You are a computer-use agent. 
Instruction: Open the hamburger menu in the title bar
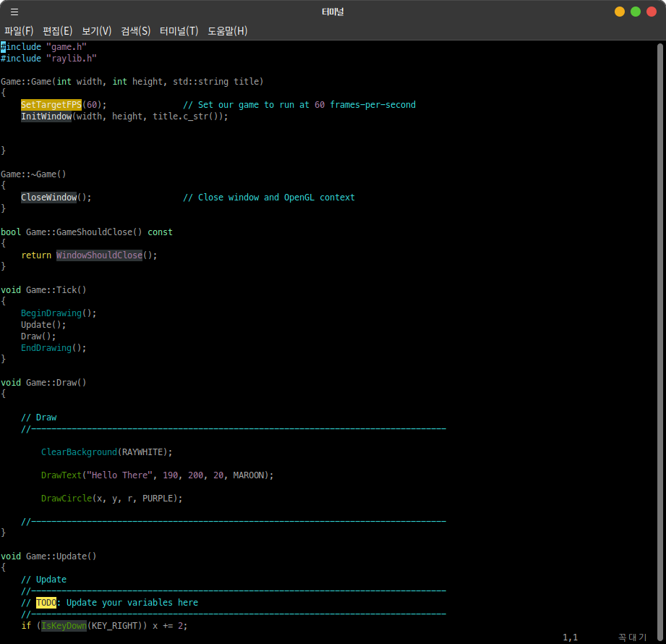14,12
